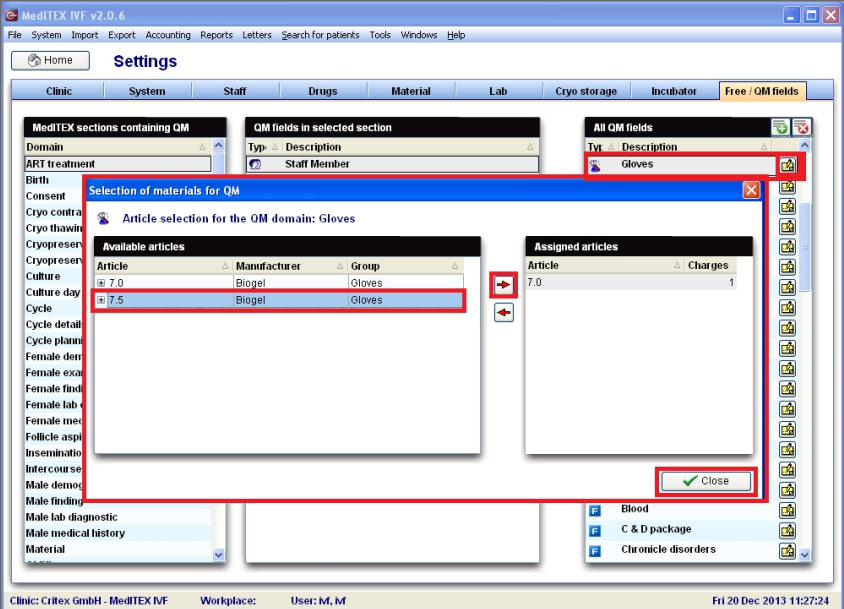
Task: Open edit icon for the Gloves QM field
Action: 787,165
